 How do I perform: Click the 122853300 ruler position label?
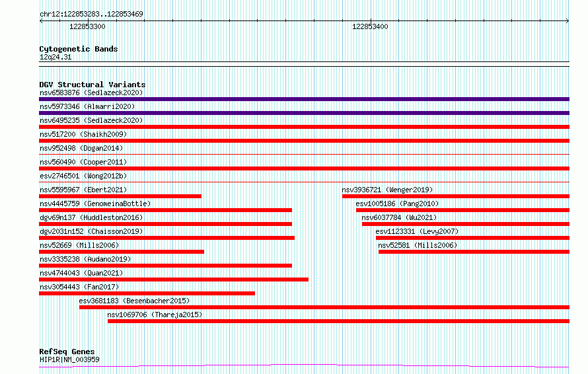(x=87, y=26)
